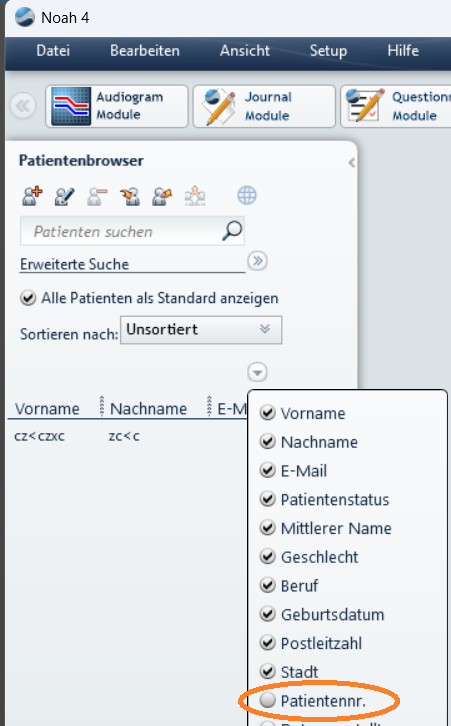The height and width of the screenshot is (726, 451).
Task: Click the Erweiterte Suche link
Action: click(x=75, y=264)
